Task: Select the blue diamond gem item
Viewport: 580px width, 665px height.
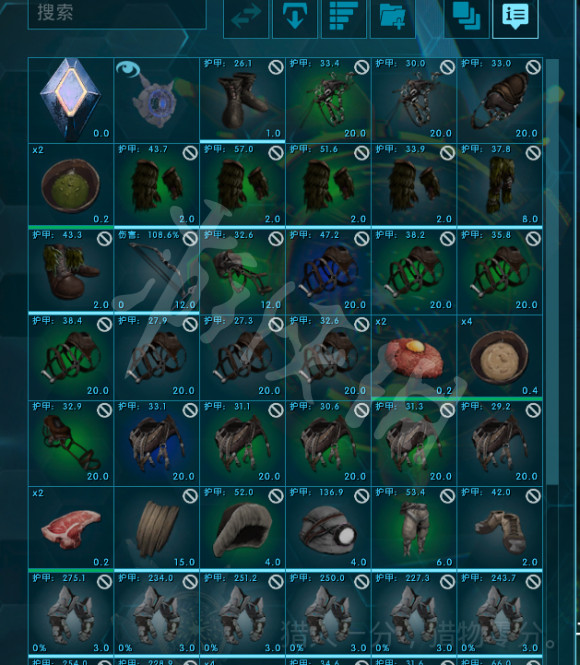Action: (71, 100)
